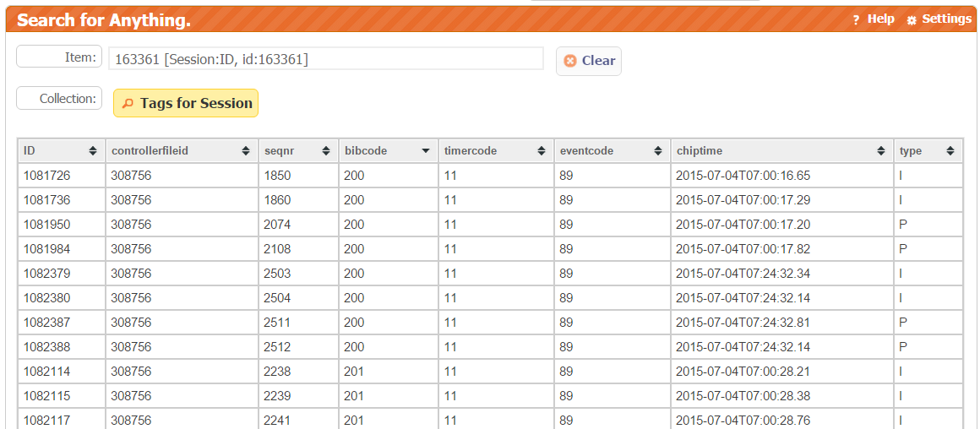The image size is (980, 429).
Task: Click the Item label
Action: tap(79, 57)
